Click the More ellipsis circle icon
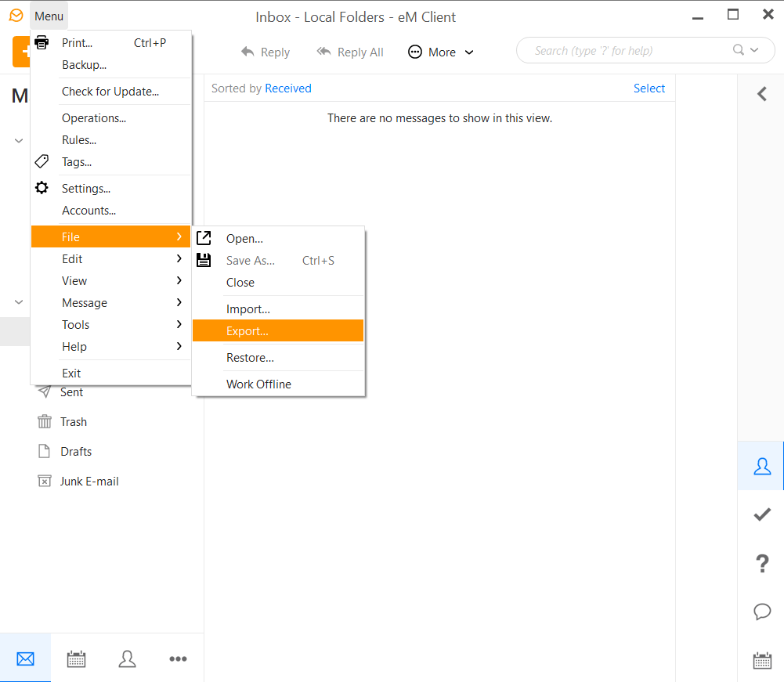This screenshot has width=784, height=682. click(x=415, y=52)
